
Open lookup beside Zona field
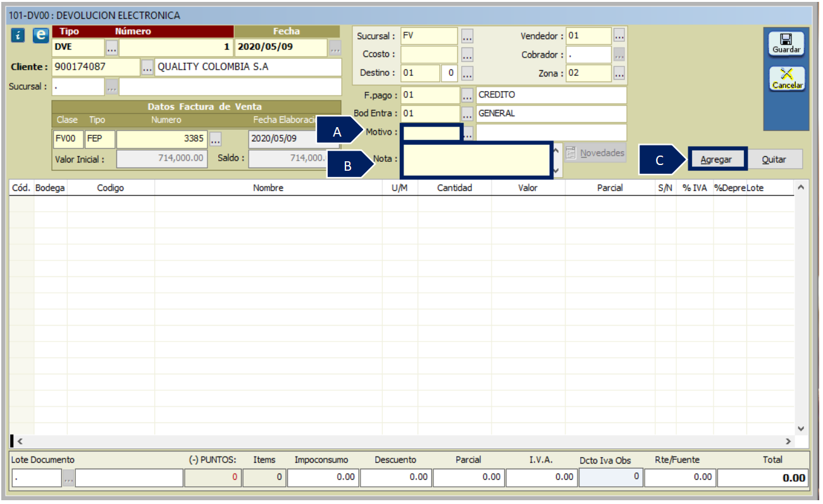pos(619,73)
